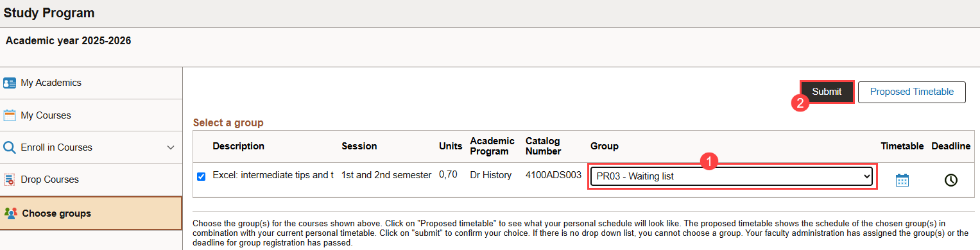Open the PR03 - Waiting list dropdown

[x=732, y=176]
